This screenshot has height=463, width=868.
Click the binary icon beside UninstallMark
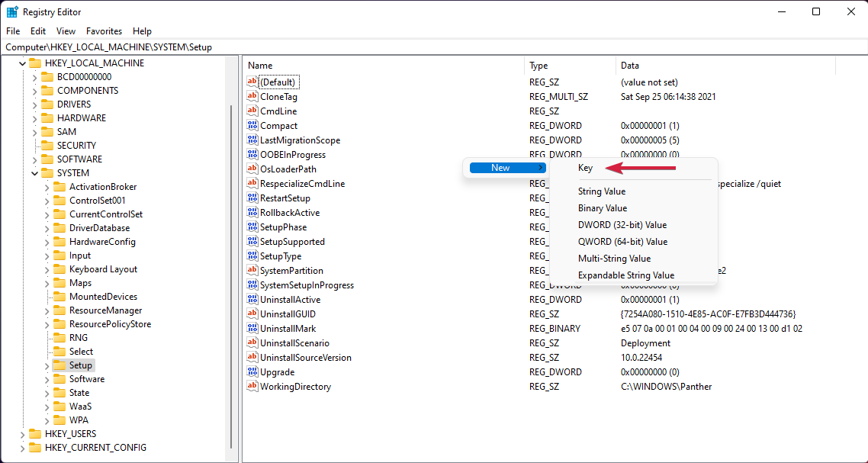pos(252,328)
